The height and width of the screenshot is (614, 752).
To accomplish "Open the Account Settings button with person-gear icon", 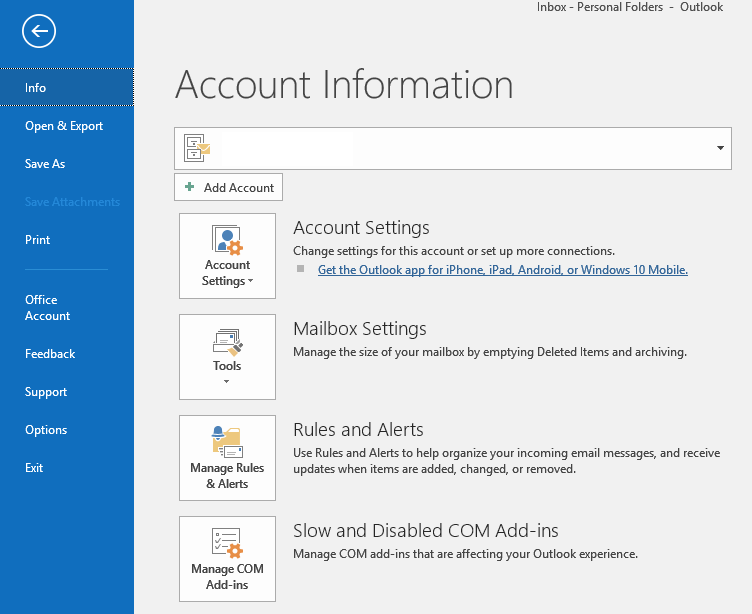I will point(227,256).
